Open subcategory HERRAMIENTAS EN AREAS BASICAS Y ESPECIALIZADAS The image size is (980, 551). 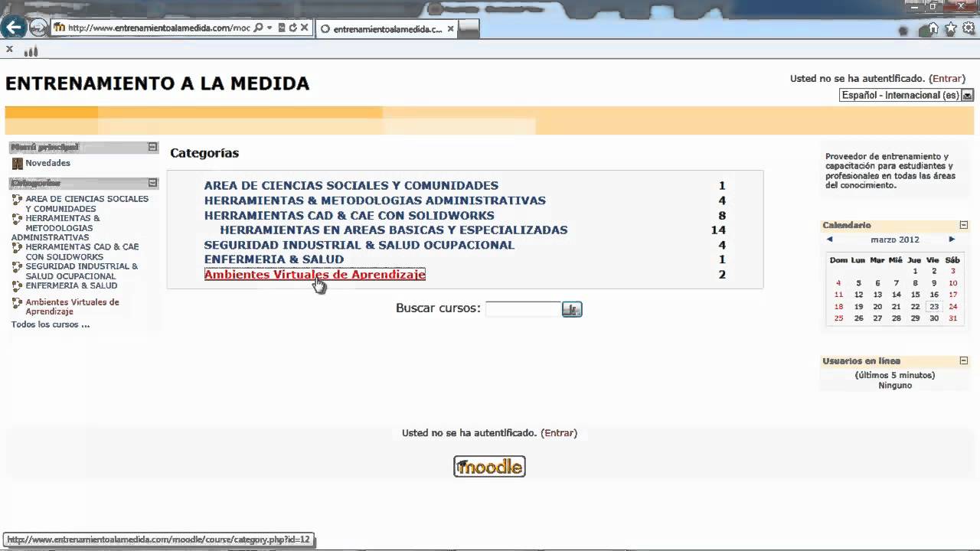[x=394, y=230]
